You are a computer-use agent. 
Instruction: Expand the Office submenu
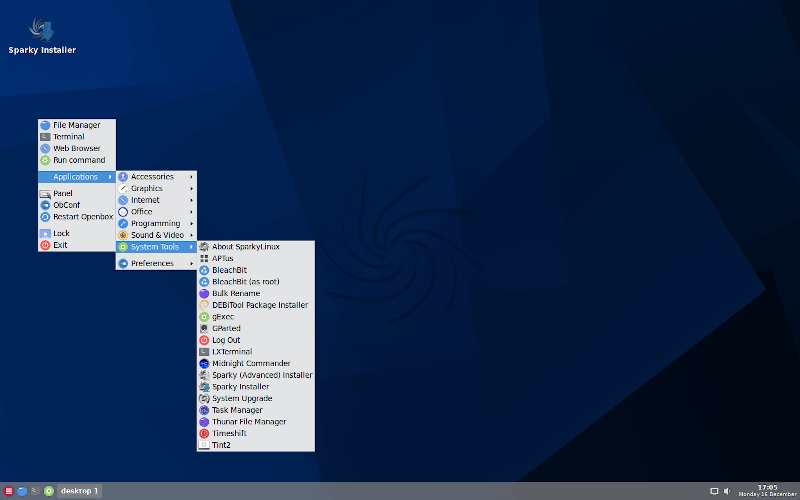click(156, 212)
